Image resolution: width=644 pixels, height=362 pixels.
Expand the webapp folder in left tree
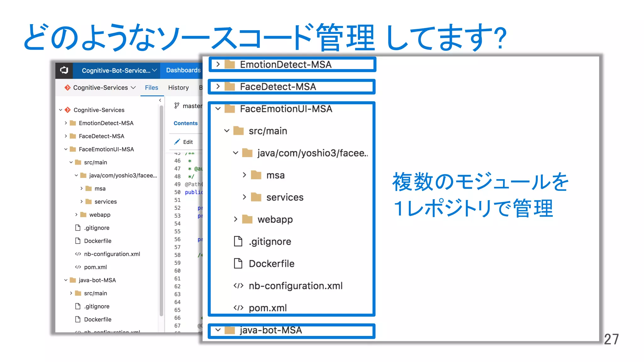[x=76, y=215]
